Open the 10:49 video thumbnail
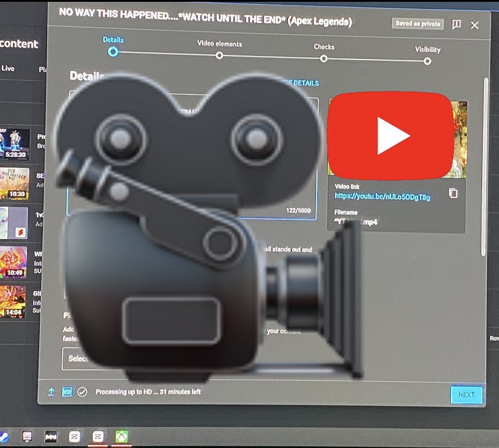499x448 pixels. point(13,263)
